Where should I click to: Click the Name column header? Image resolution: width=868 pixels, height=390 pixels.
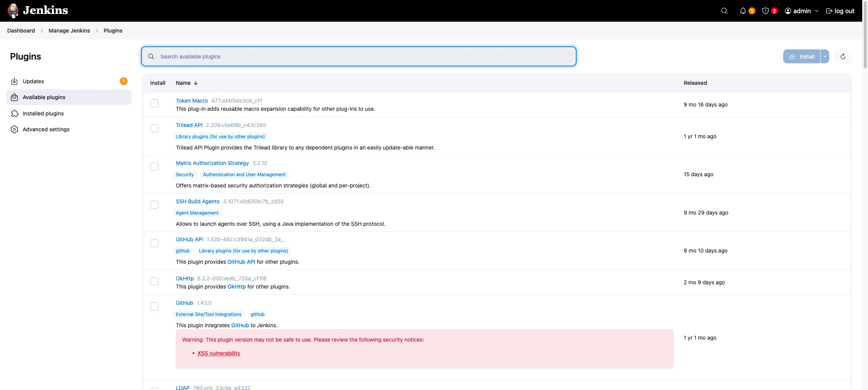[187, 83]
